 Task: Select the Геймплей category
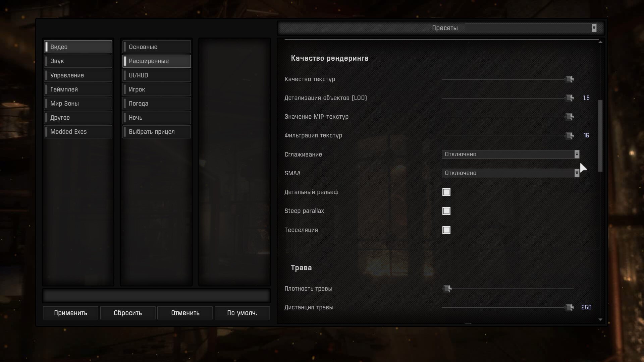click(78, 89)
